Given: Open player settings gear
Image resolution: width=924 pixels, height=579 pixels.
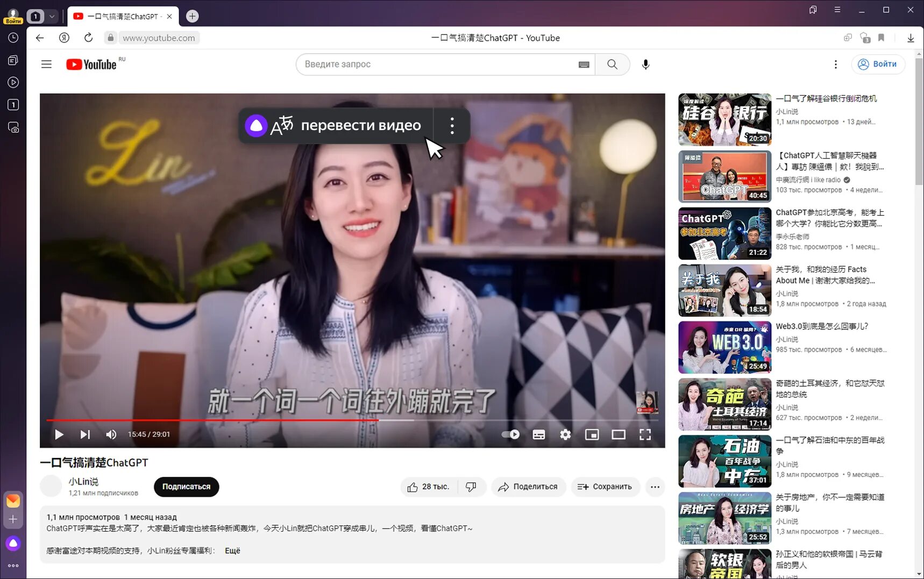Looking at the screenshot, I should (x=565, y=434).
